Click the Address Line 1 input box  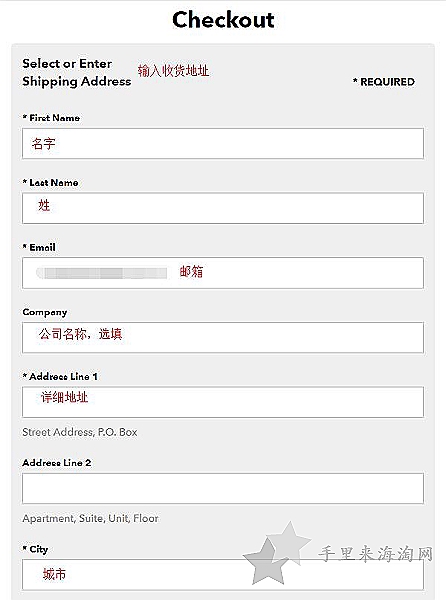coord(223,402)
